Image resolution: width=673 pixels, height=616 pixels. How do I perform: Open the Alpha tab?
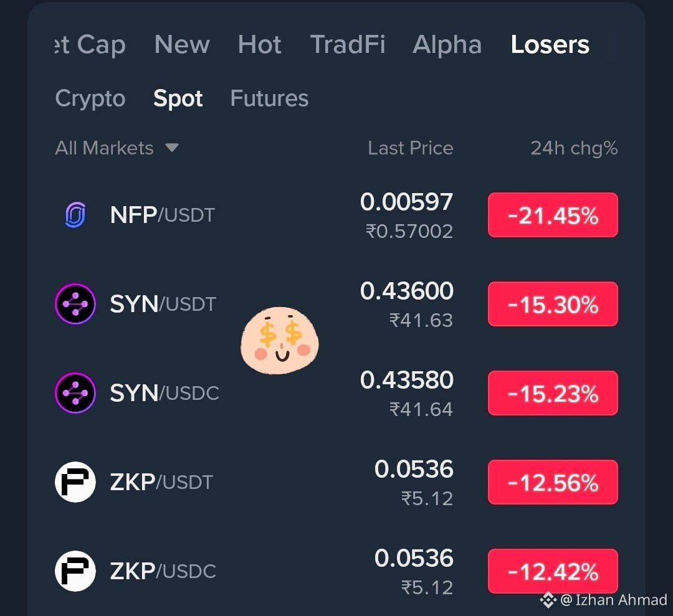tap(447, 45)
